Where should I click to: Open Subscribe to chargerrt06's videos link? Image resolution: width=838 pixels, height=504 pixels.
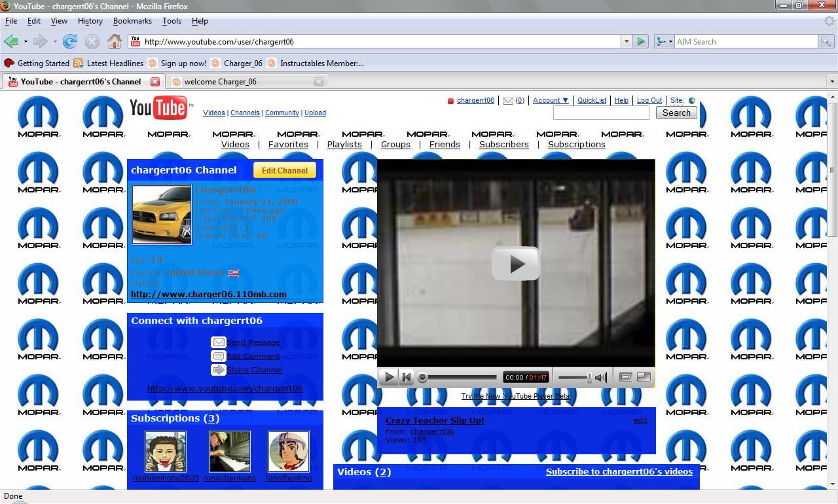(619, 471)
